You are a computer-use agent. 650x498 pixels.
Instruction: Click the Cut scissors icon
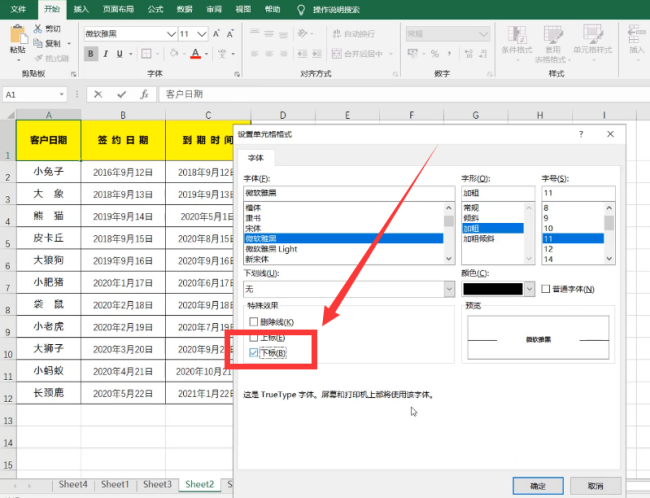coord(38,29)
